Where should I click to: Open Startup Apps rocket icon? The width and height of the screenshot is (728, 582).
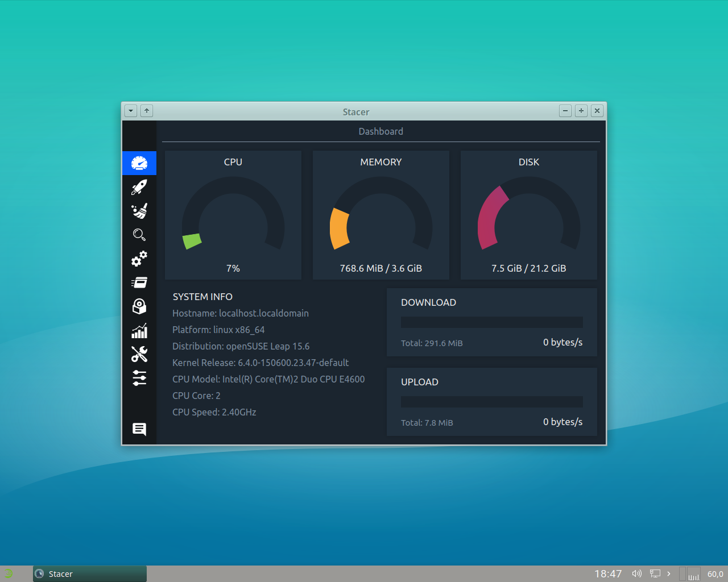[139, 187]
